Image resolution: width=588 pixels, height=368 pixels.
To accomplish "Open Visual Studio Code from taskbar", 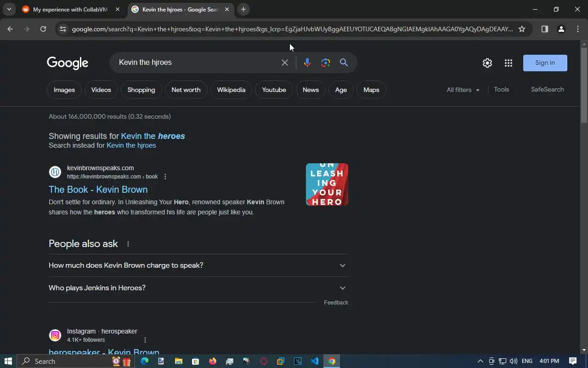I will (x=315, y=361).
